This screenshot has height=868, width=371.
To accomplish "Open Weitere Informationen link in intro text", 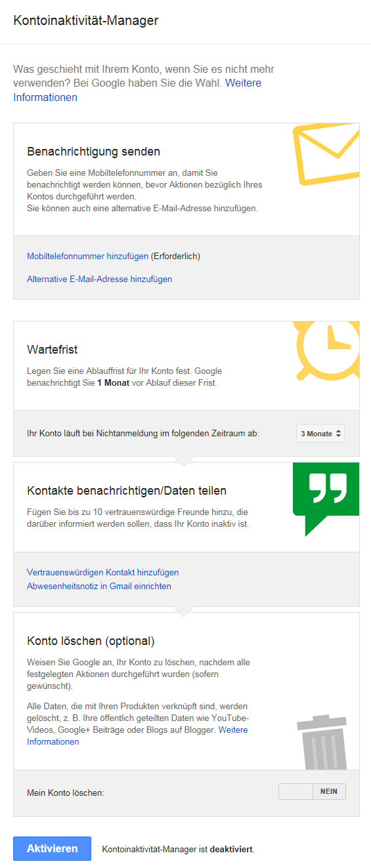I will (x=137, y=91).
